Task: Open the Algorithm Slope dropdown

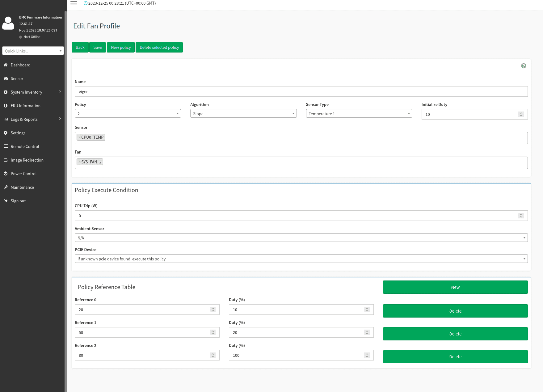Action: coord(243,114)
